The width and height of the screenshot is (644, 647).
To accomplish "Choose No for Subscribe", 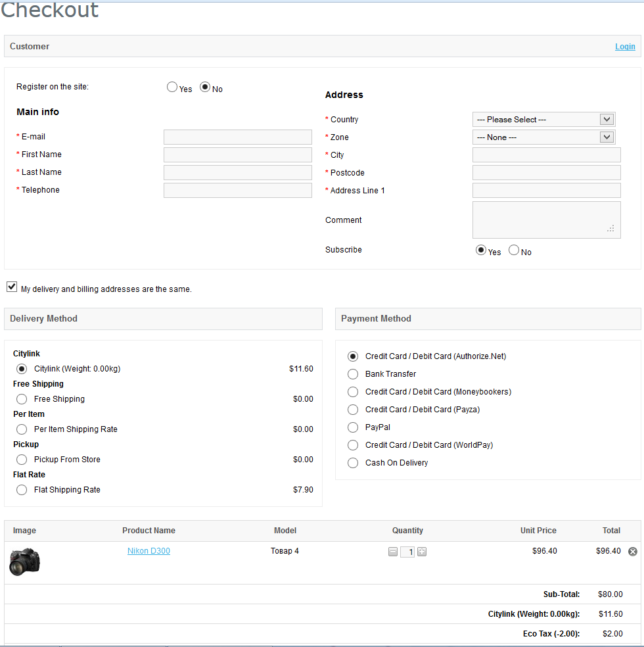I will click(514, 250).
